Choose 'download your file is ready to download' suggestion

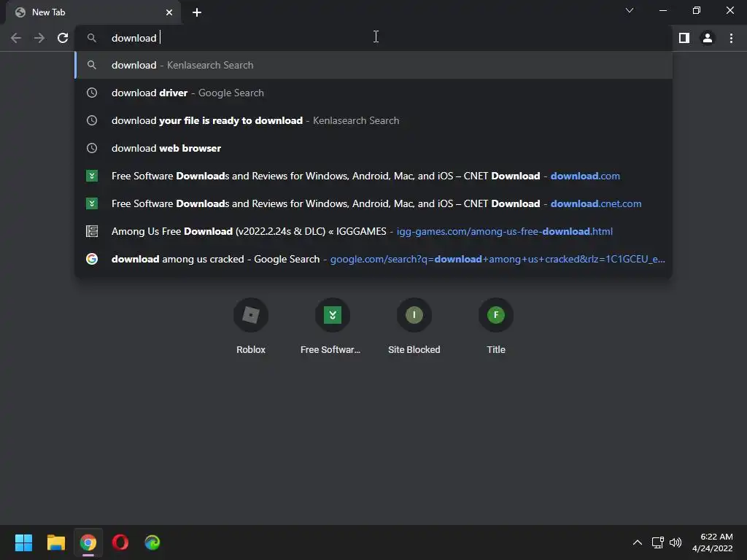tap(374, 120)
